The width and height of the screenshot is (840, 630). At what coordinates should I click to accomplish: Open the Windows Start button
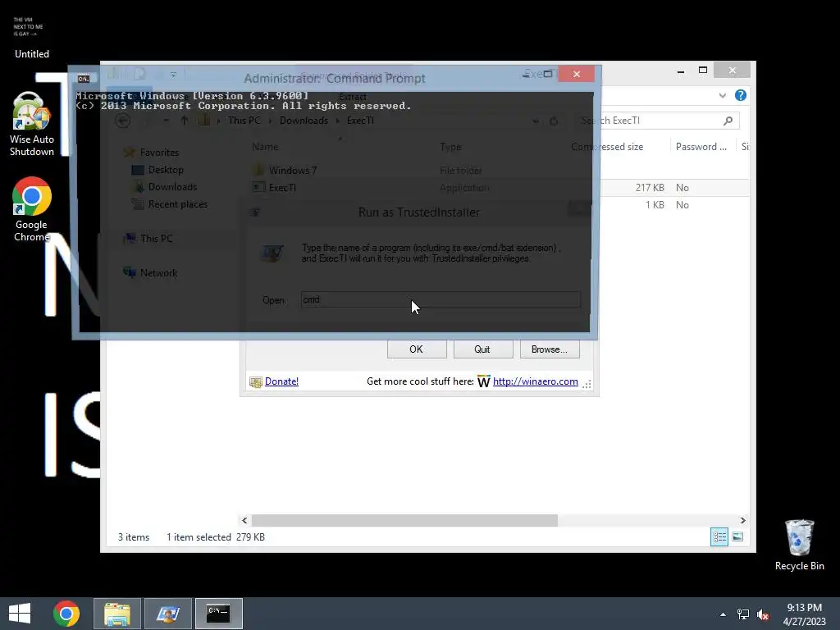click(x=20, y=614)
